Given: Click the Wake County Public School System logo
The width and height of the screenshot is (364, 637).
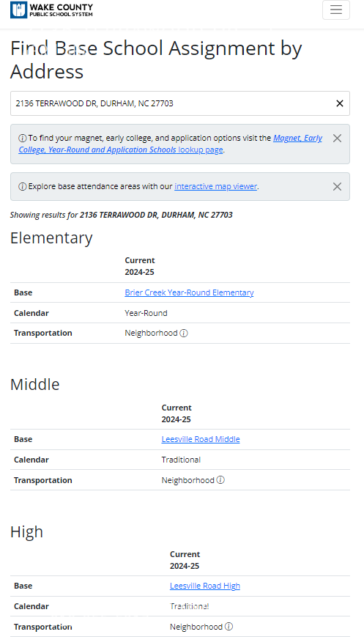Looking at the screenshot, I should tap(51, 10).
